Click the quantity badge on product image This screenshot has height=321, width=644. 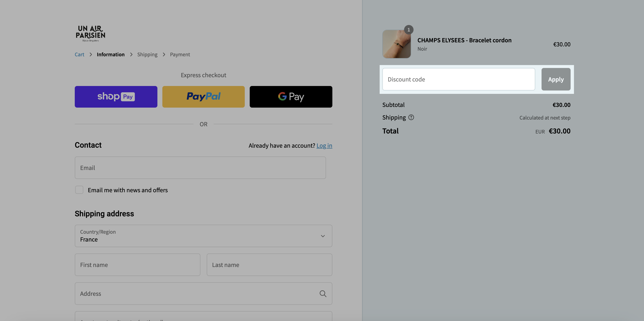pyautogui.click(x=408, y=30)
